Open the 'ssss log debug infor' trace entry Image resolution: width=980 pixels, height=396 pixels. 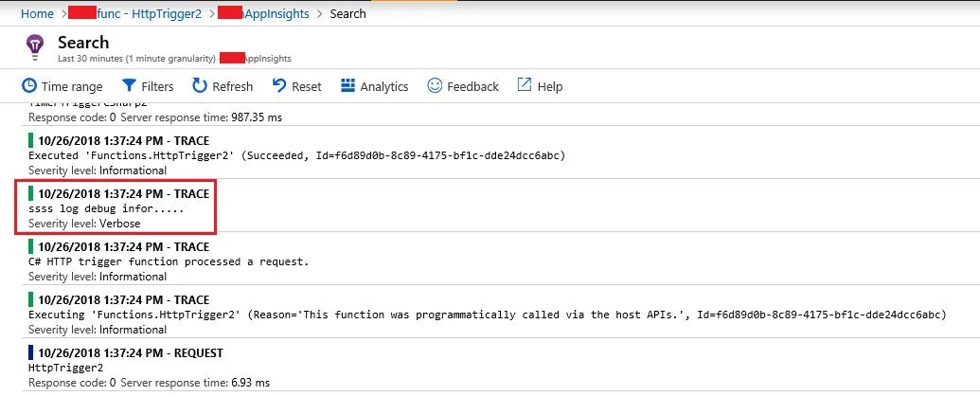[x=106, y=207]
